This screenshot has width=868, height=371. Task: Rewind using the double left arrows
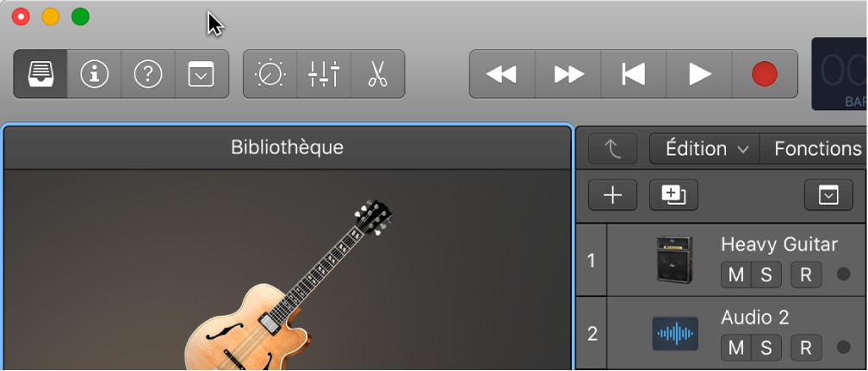pos(502,75)
